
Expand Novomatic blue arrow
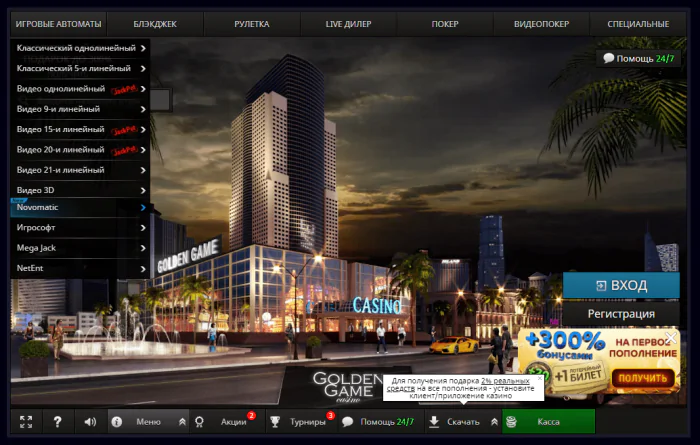click(143, 208)
